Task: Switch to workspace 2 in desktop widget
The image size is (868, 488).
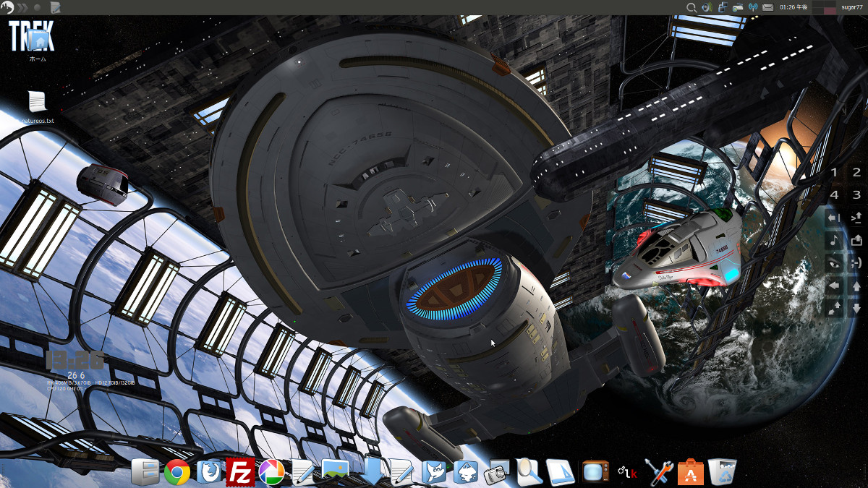Action: [856, 172]
